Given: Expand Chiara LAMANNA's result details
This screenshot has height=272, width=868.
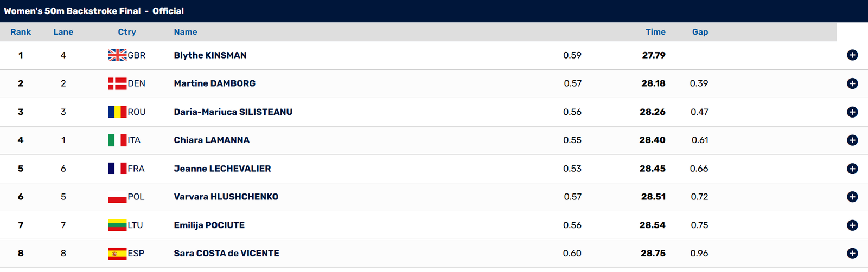Looking at the screenshot, I should point(852,140).
